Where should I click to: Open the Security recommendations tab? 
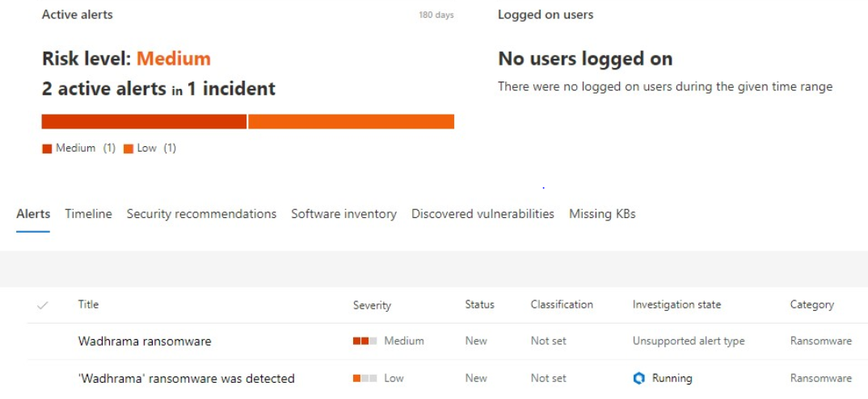tap(201, 214)
